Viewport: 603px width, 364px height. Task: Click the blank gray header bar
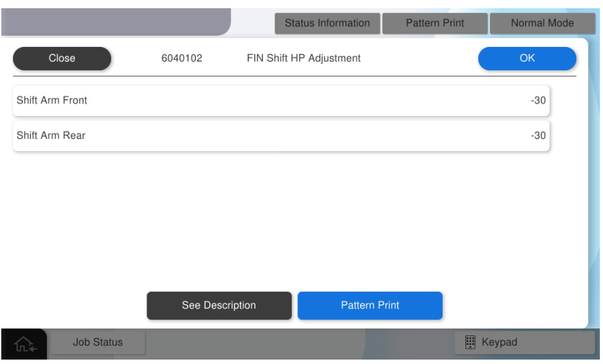pyautogui.click(x=114, y=23)
